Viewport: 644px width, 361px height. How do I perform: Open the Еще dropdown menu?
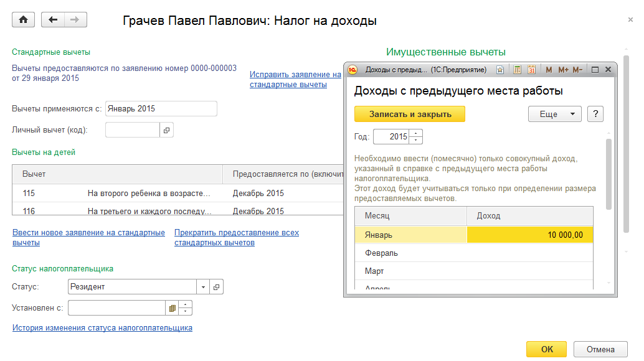(554, 114)
